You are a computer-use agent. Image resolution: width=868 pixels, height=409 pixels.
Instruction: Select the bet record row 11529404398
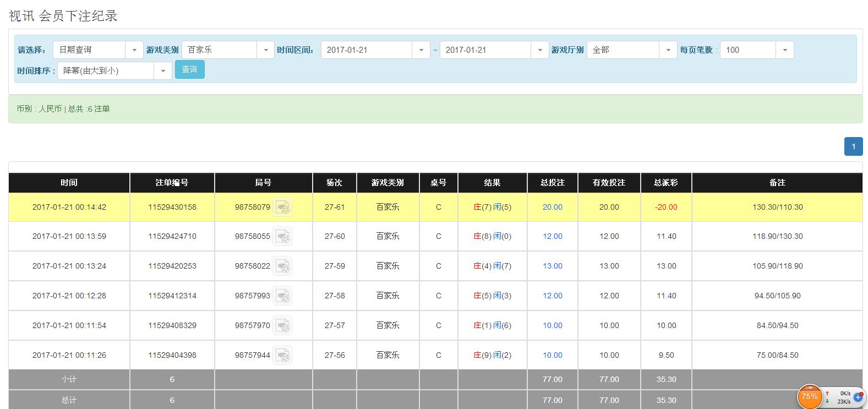172,356
